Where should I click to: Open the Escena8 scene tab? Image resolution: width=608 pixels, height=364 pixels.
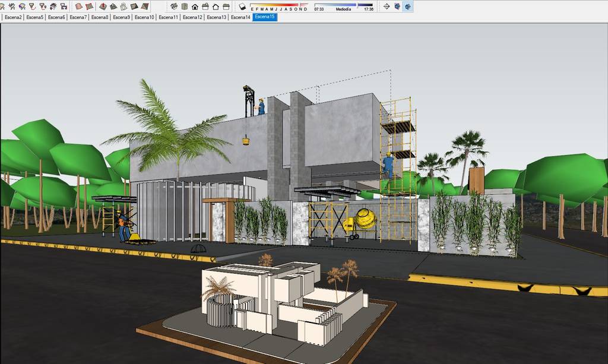pyautogui.click(x=101, y=17)
